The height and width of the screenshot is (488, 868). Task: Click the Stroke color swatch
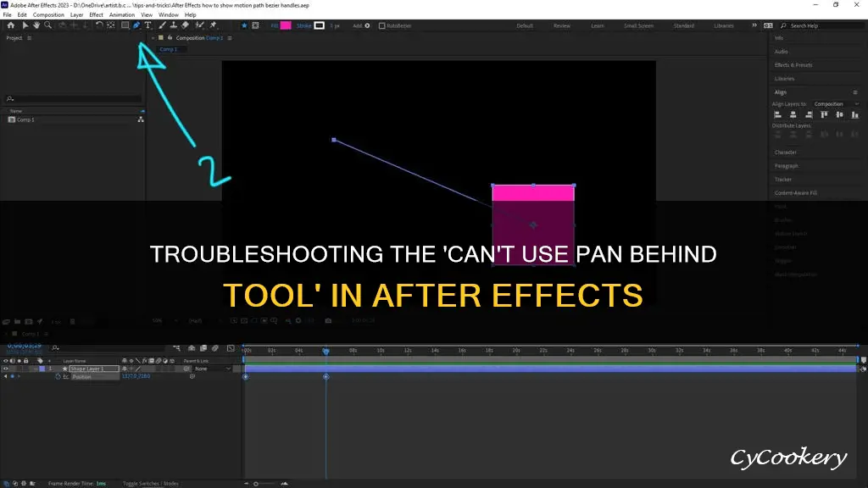pos(320,25)
